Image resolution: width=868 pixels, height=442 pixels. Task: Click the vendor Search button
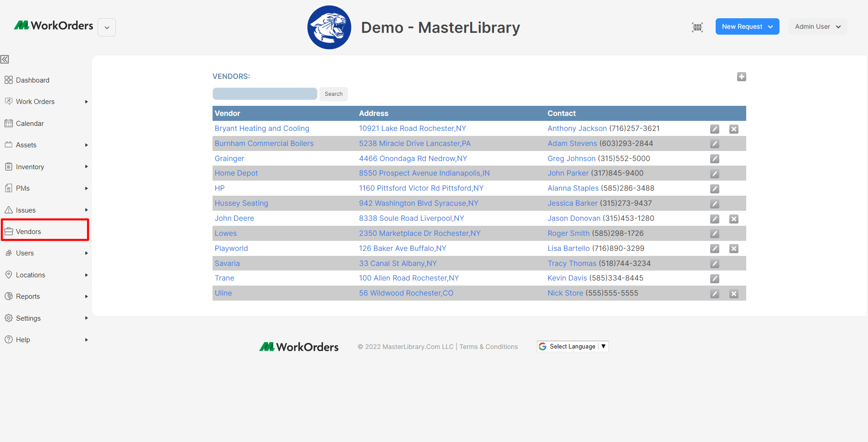point(333,94)
